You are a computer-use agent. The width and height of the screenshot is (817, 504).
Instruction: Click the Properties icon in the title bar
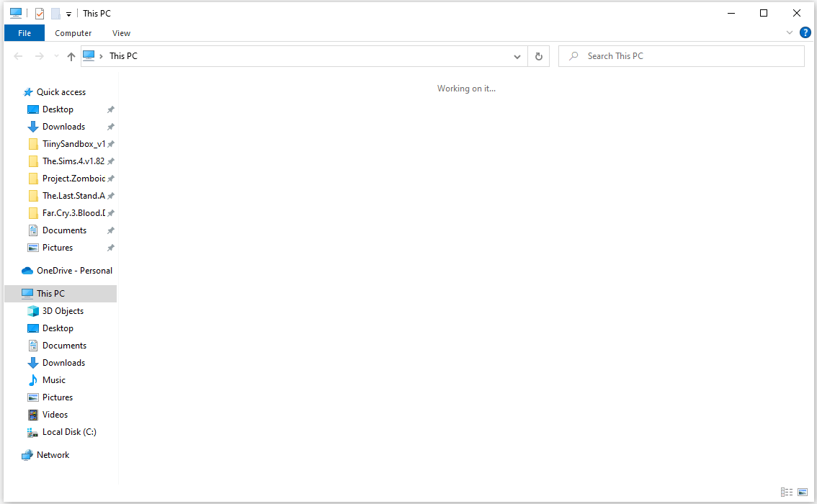click(x=40, y=14)
